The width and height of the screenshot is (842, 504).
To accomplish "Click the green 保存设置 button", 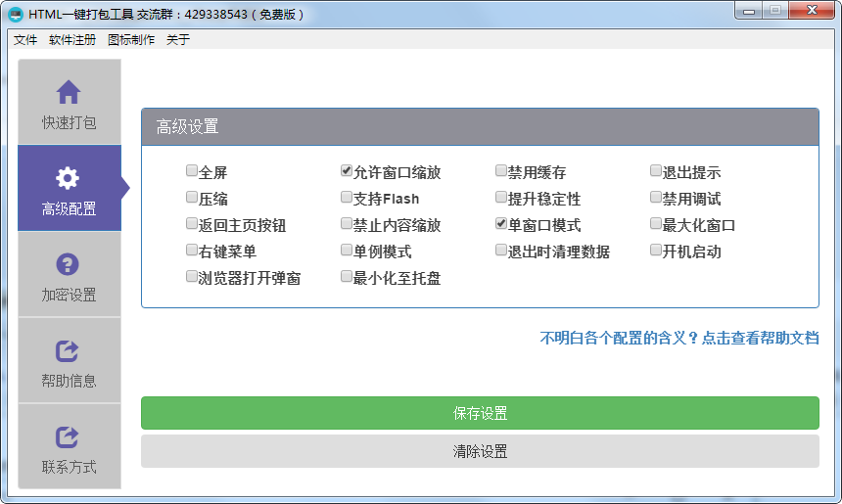I will pyautogui.click(x=480, y=413).
